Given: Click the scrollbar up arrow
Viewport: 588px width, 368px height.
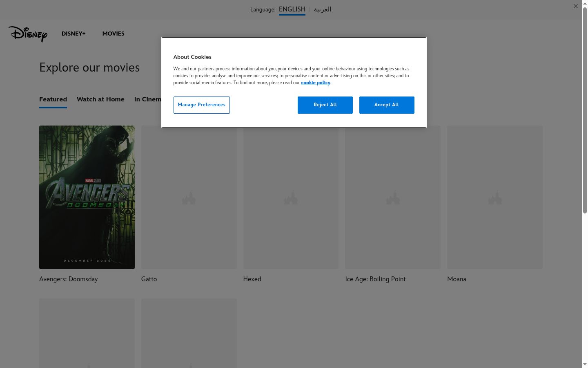Looking at the screenshot, I should click(585, 3).
